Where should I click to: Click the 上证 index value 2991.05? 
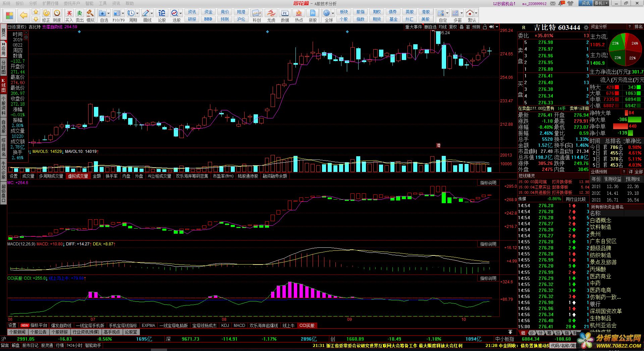coord(26,339)
